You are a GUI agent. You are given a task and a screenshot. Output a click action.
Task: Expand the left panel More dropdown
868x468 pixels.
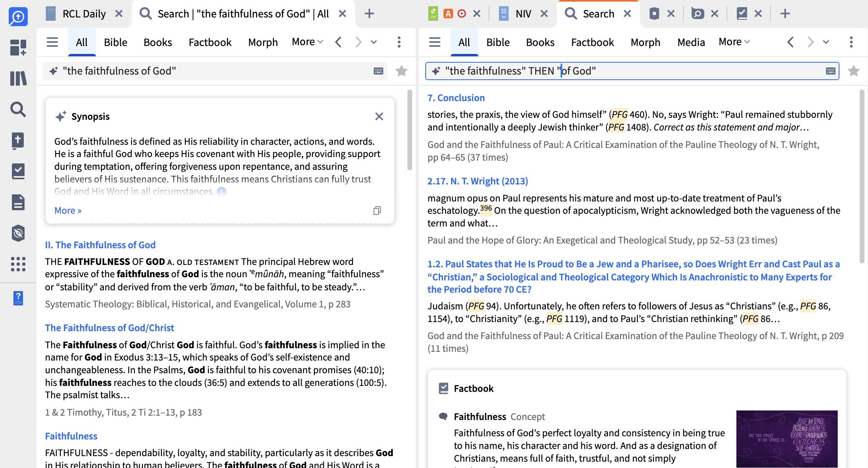pos(308,42)
